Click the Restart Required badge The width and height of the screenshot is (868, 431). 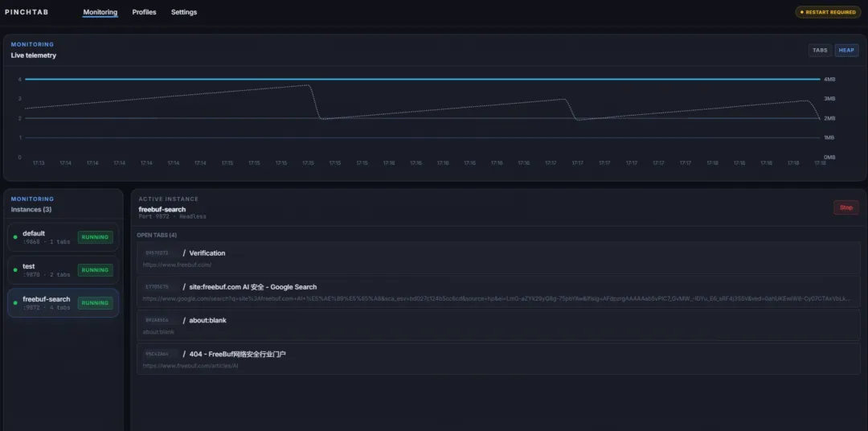[x=827, y=12]
